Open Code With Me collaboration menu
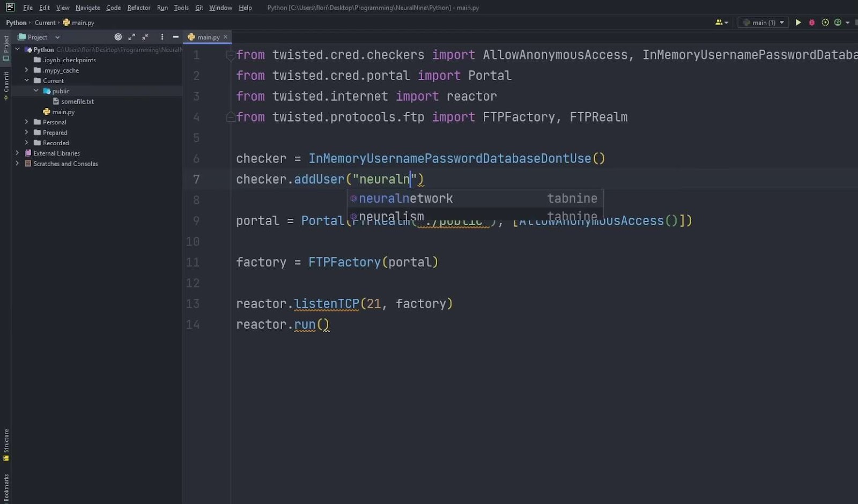The width and height of the screenshot is (858, 504). [x=720, y=22]
